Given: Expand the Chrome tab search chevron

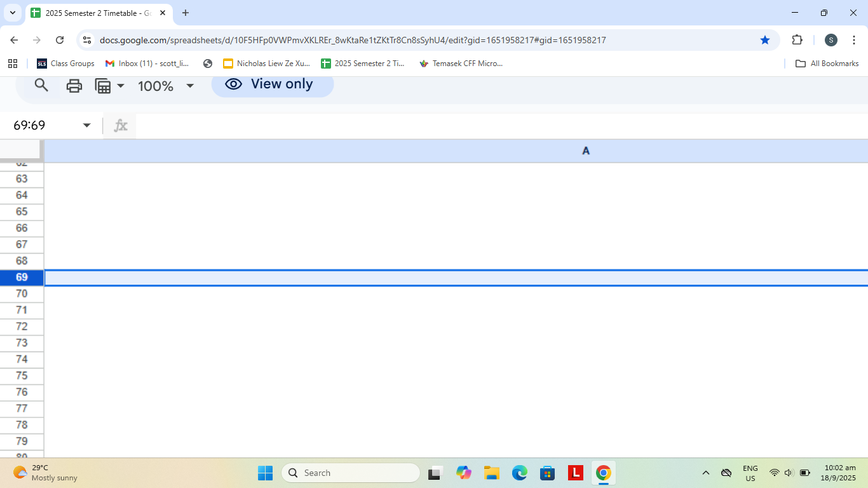Looking at the screenshot, I should (x=13, y=13).
